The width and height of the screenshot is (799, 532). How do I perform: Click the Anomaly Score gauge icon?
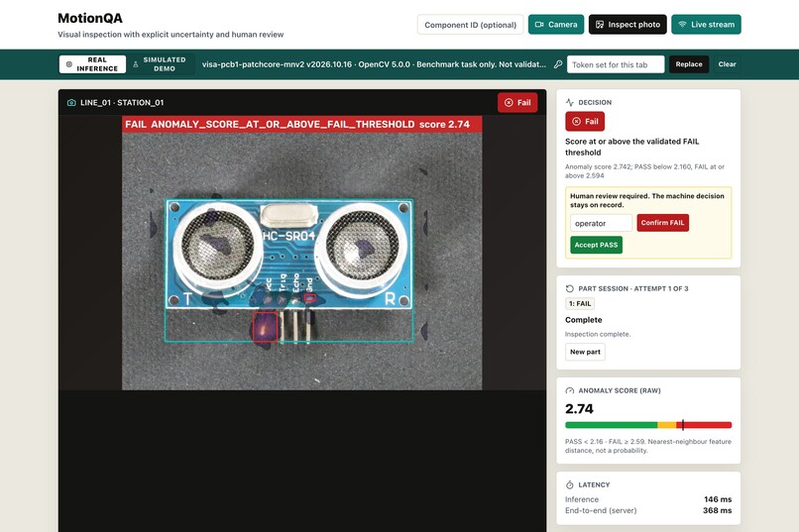570,390
